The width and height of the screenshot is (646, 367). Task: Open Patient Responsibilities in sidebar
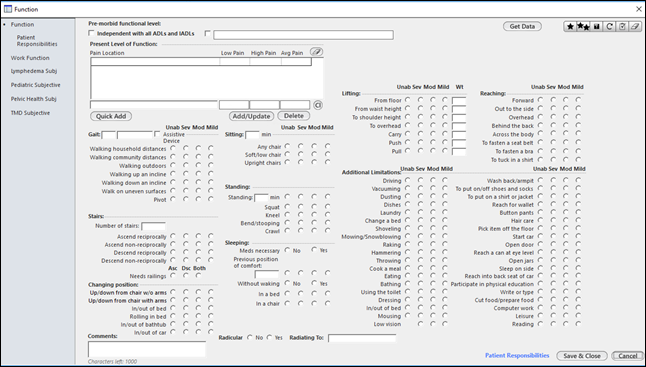point(37,40)
